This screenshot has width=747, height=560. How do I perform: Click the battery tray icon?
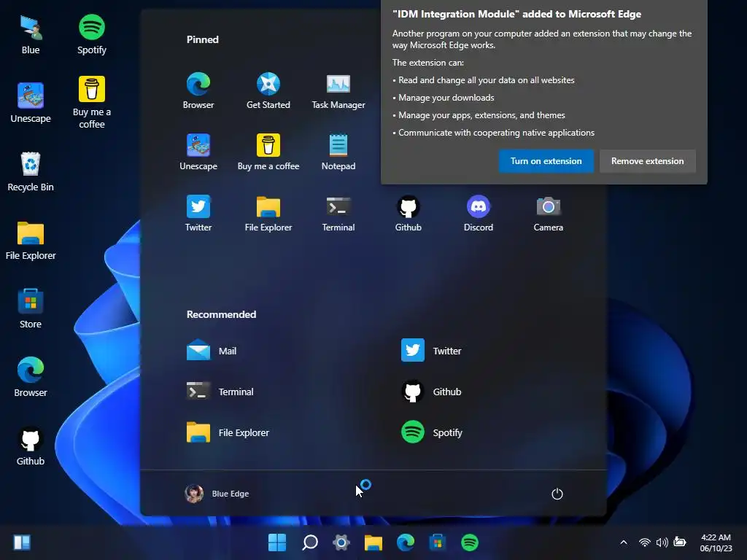point(680,542)
